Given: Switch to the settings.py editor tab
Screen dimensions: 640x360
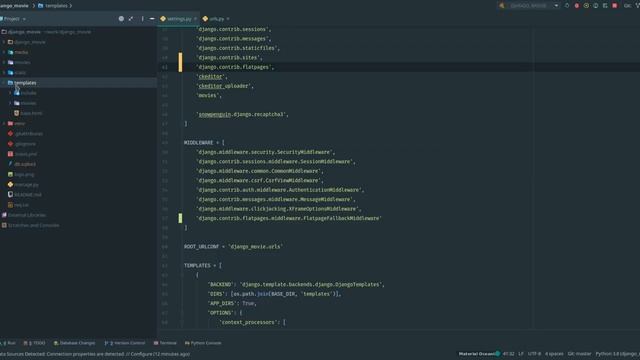Looking at the screenshot, I should coord(179,19).
